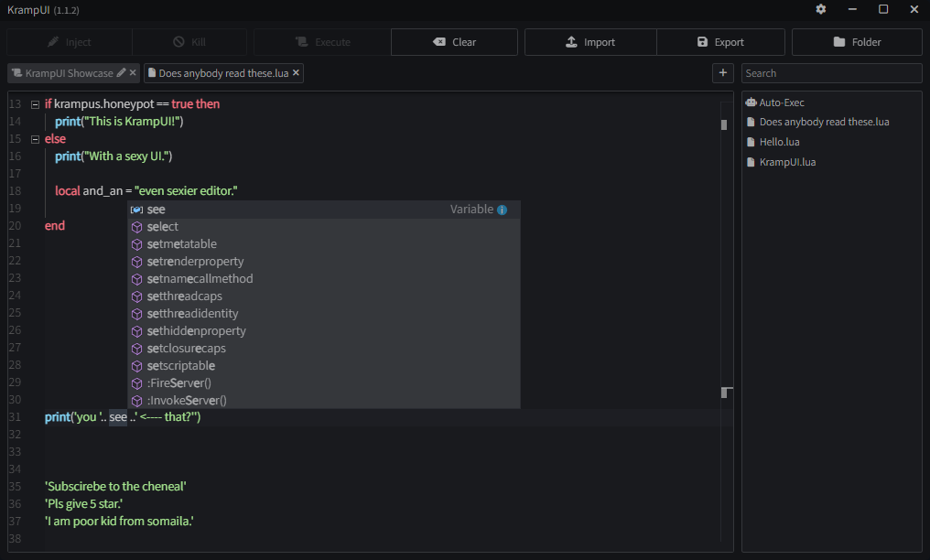Click the cube icon beside 'setclosurecaps'

[137, 349]
